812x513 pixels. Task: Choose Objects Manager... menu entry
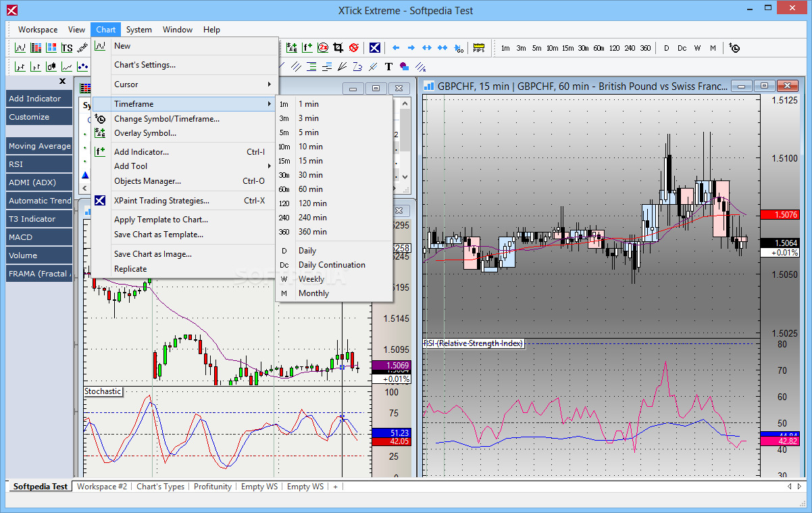(x=185, y=181)
